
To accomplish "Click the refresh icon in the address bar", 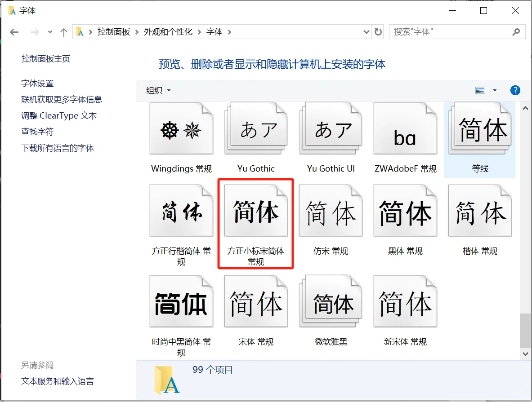I will pos(378,31).
